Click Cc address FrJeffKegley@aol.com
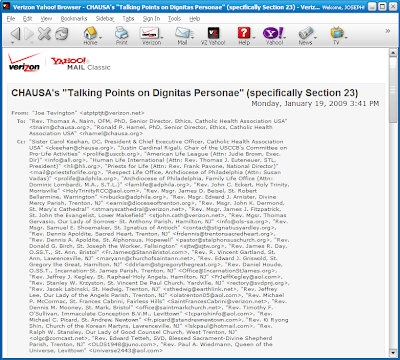400x360 pixels. [x=246, y=277]
